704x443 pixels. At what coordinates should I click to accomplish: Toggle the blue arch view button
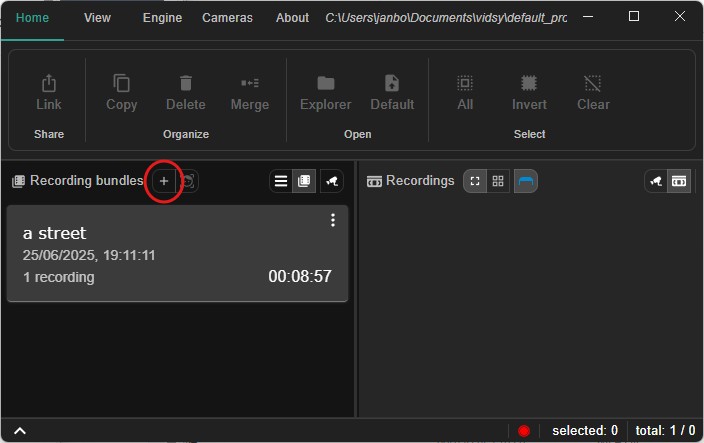point(526,181)
